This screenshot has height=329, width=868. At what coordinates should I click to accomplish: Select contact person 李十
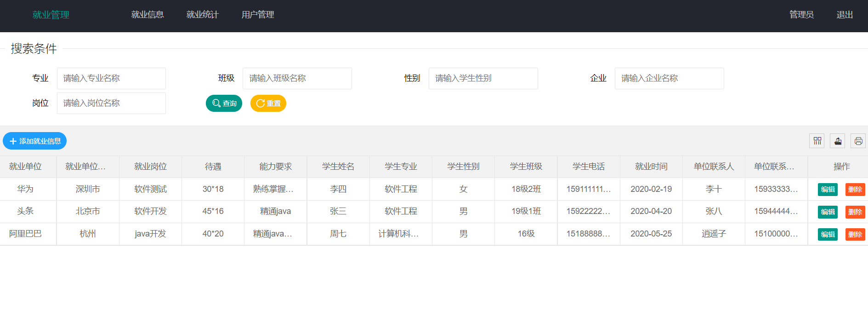(714, 189)
